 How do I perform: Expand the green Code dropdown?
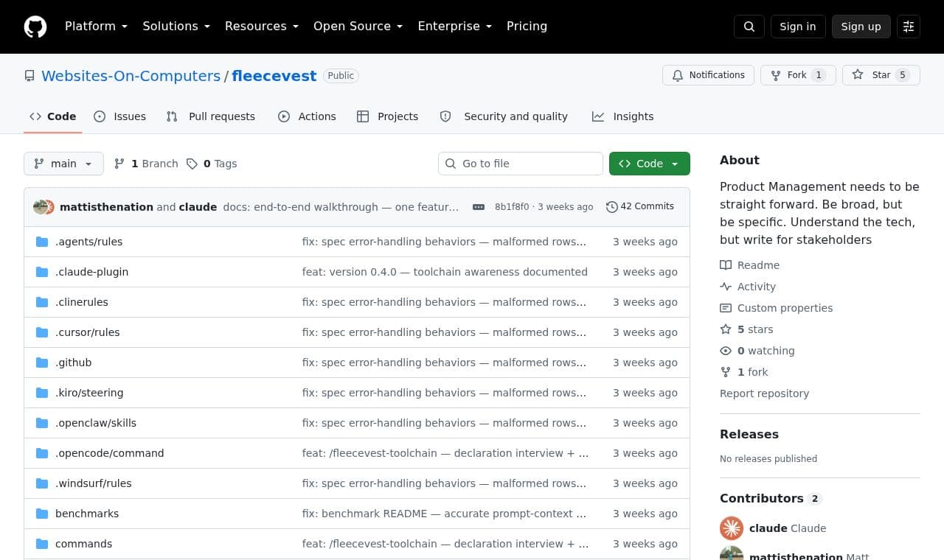[x=650, y=164]
